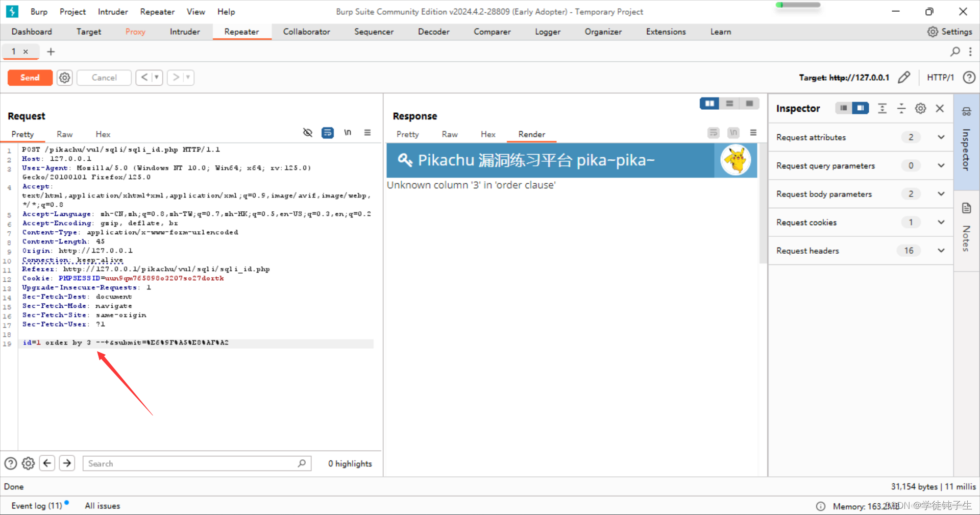
Task: Open the back history dropdown arrow
Action: [x=157, y=78]
